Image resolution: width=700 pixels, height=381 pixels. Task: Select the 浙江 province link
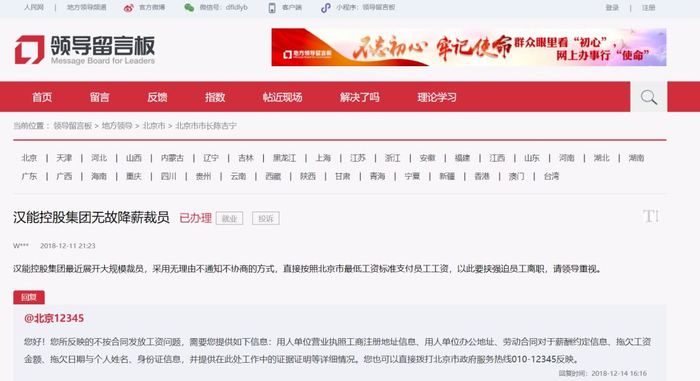point(393,158)
